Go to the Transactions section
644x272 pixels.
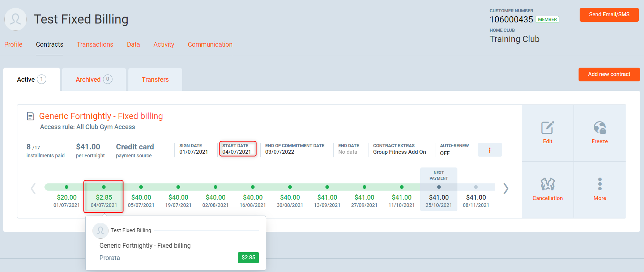tap(95, 44)
